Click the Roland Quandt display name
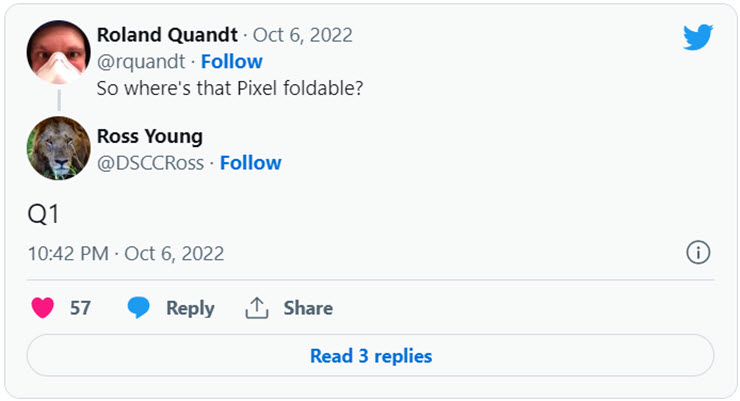 (x=167, y=35)
